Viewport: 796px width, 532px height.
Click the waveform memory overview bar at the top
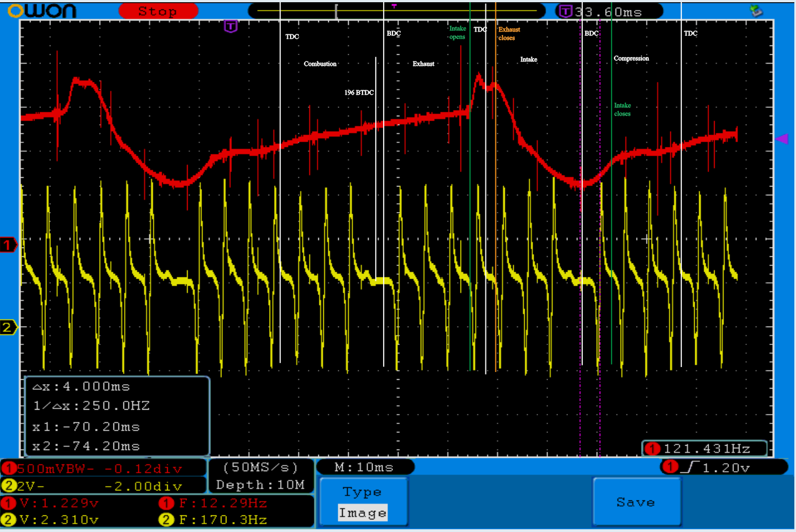coord(398,11)
